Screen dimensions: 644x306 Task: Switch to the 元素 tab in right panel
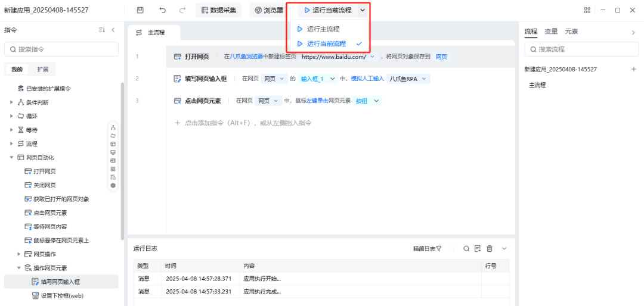click(571, 31)
